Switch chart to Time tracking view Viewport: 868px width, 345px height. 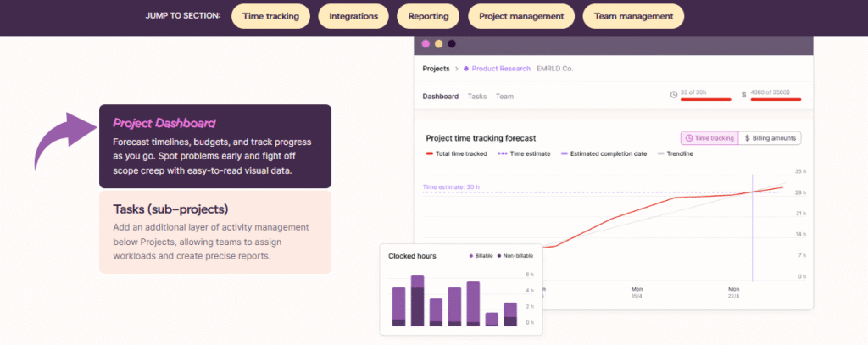pos(709,137)
